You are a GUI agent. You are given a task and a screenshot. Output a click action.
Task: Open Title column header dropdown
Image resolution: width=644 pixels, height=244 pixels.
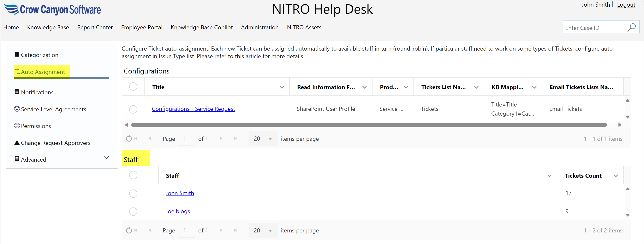point(282,87)
